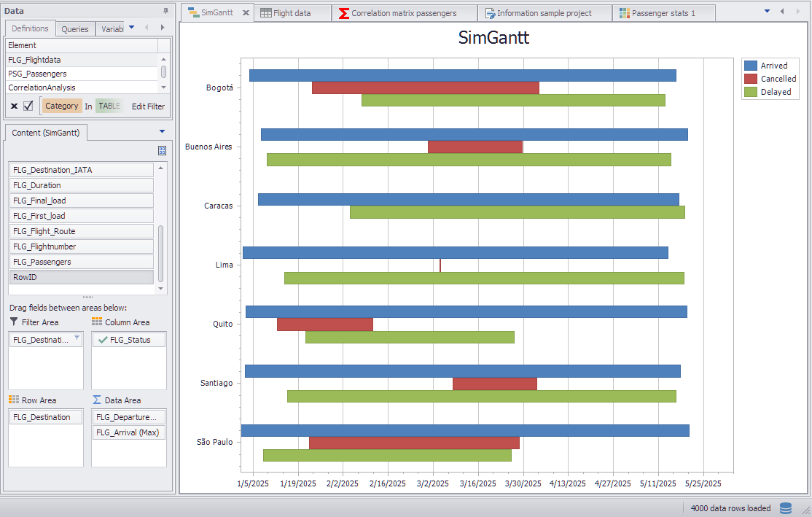Click the field list layout grid icon
The height and width of the screenshot is (517, 812).
pyautogui.click(x=162, y=150)
